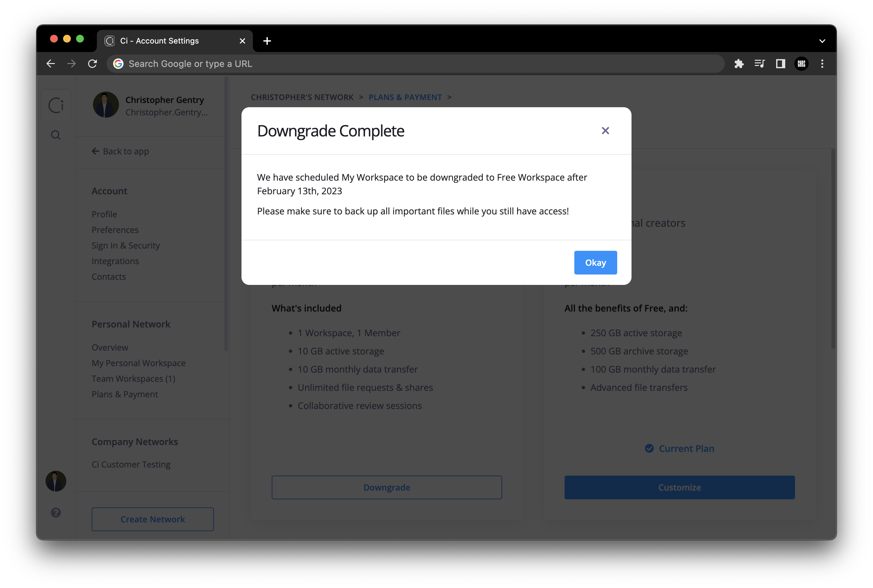Open My Personal Workspace
Image resolution: width=873 pixels, height=588 pixels.
click(x=139, y=363)
